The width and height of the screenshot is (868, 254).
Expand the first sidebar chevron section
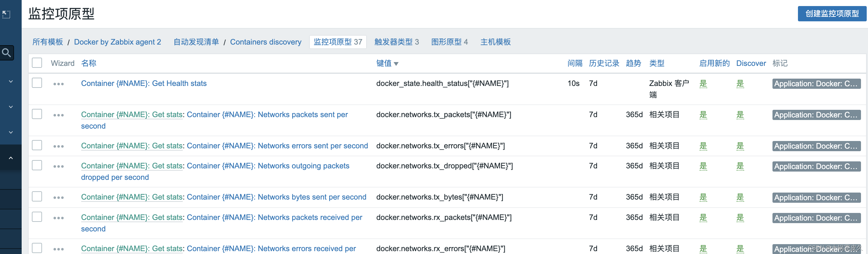click(11, 81)
